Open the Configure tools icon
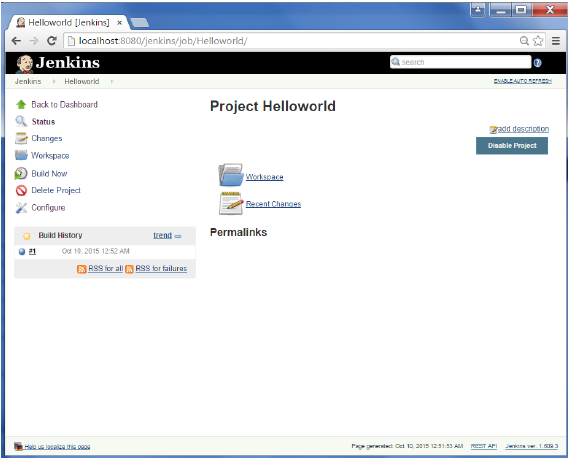The image size is (570, 460). click(21, 208)
